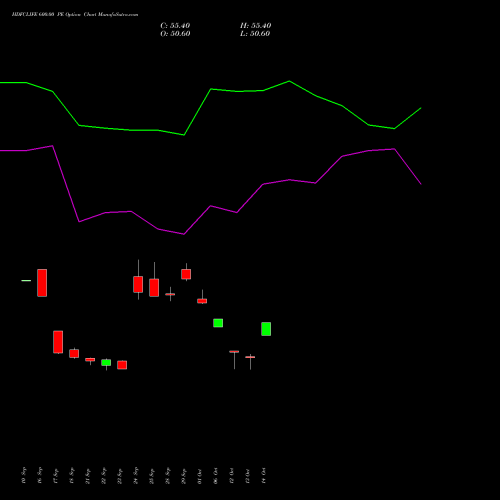Select the red candle above 29 Sep
This screenshot has height=500, width=500.
[186, 274]
